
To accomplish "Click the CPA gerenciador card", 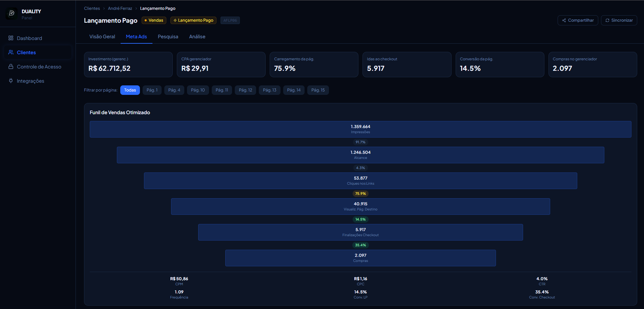I will coord(221,64).
